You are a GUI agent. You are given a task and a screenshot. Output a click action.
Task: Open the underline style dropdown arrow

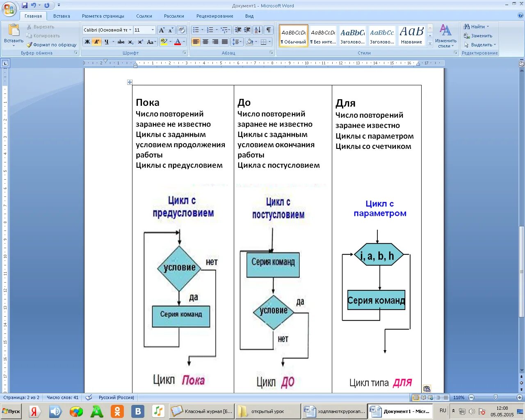coord(113,42)
